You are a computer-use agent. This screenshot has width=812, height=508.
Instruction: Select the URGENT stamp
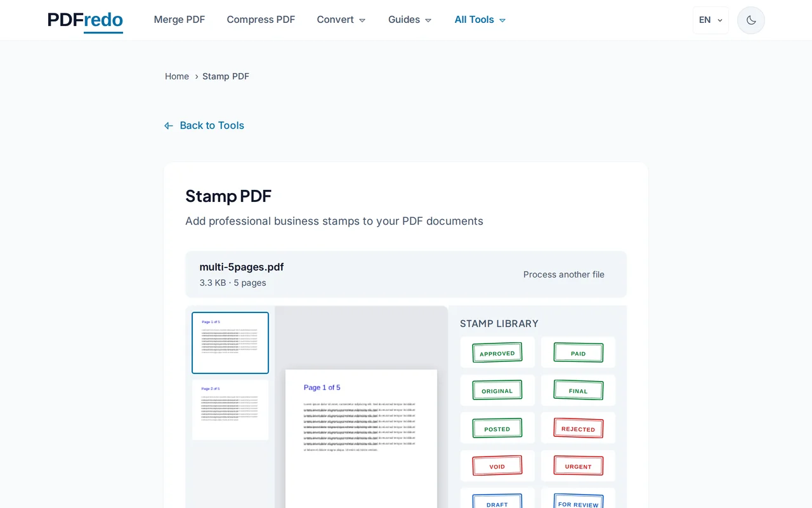(x=578, y=465)
